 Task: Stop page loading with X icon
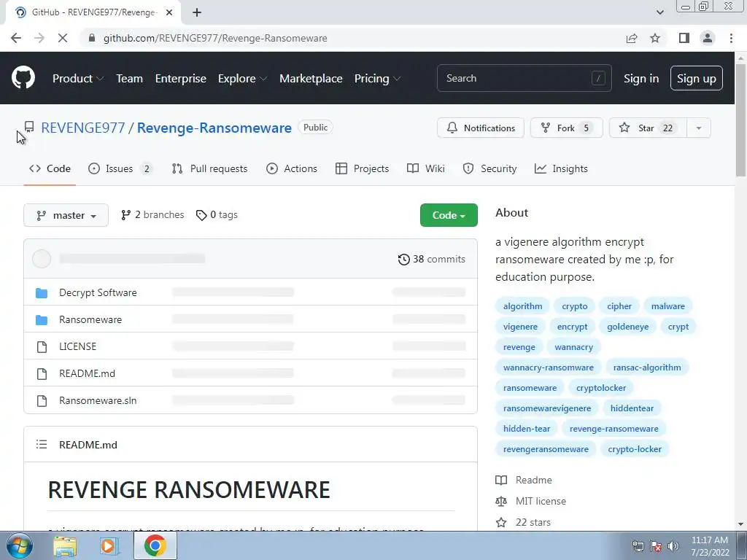[x=63, y=38]
